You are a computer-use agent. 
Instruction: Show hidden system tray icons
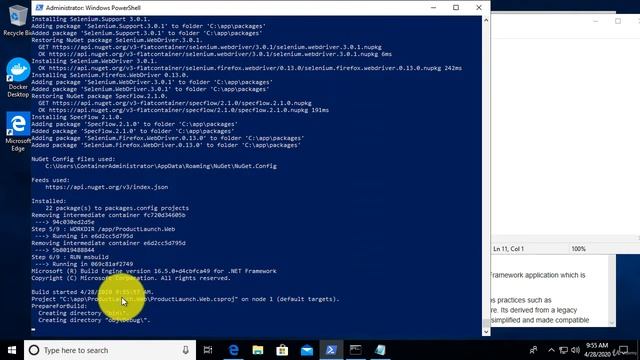click(551, 350)
